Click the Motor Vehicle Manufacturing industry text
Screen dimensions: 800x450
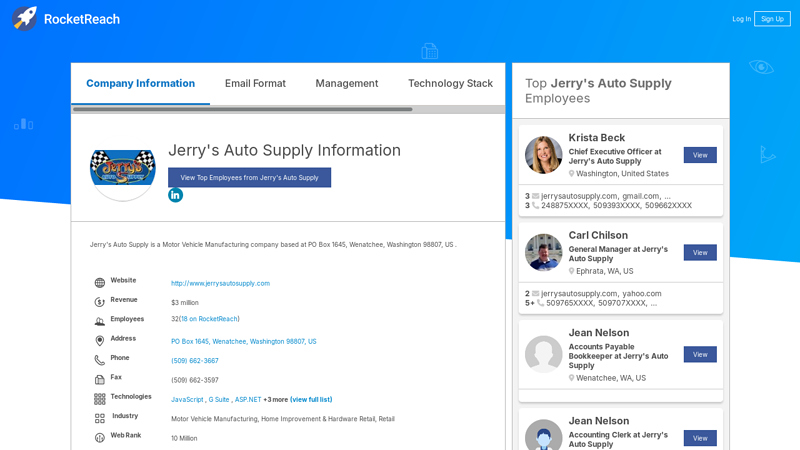coord(214,419)
